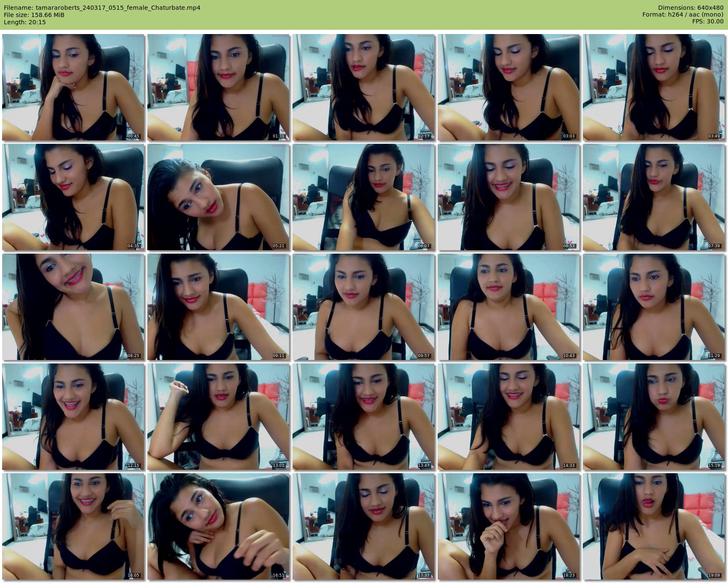728x583 pixels.
Task: Select the frame stamped 06:07
Action: pyautogui.click(x=364, y=197)
